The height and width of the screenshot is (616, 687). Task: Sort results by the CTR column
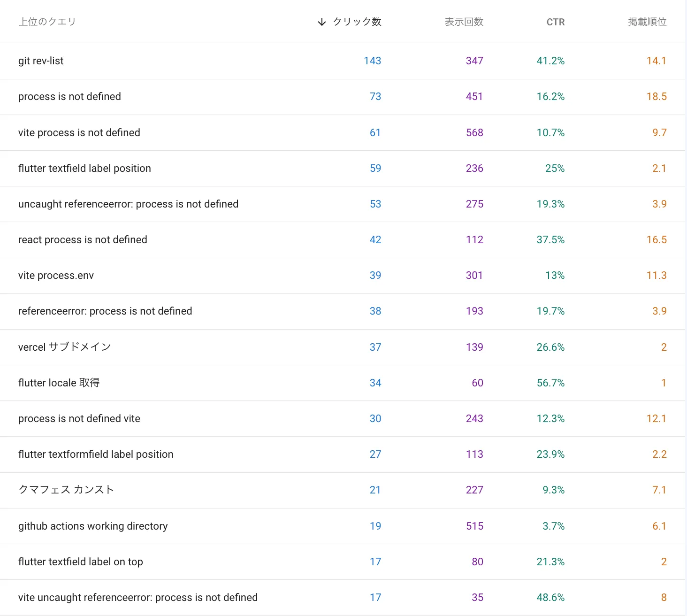(555, 22)
